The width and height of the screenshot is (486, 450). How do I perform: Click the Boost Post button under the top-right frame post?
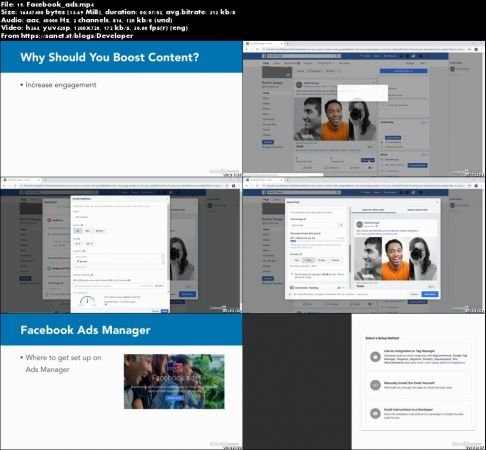[x=368, y=160]
